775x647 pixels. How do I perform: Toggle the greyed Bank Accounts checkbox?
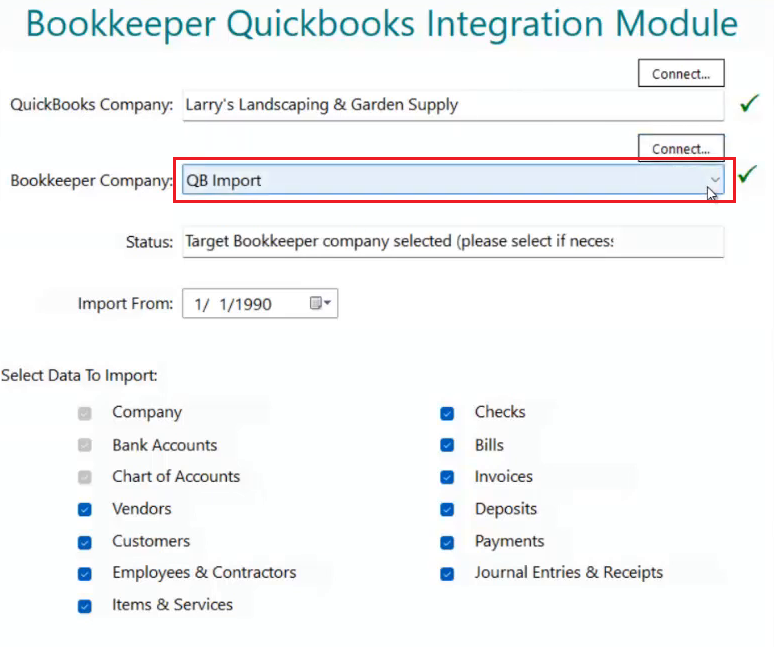tap(85, 445)
